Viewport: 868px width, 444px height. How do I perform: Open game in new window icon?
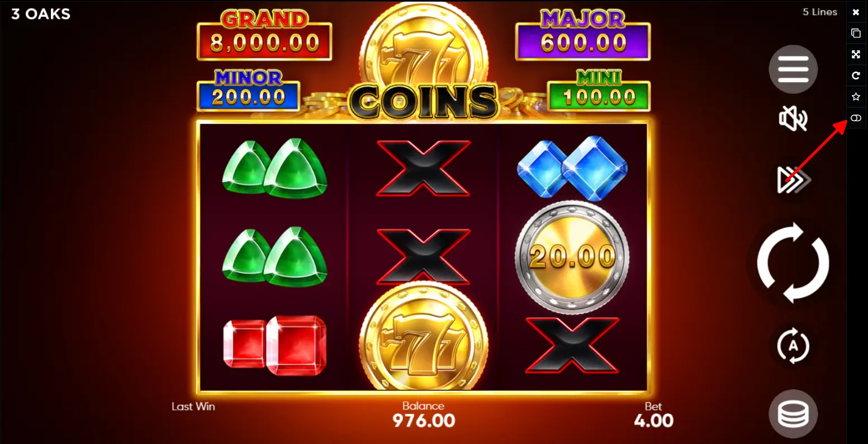point(856,33)
